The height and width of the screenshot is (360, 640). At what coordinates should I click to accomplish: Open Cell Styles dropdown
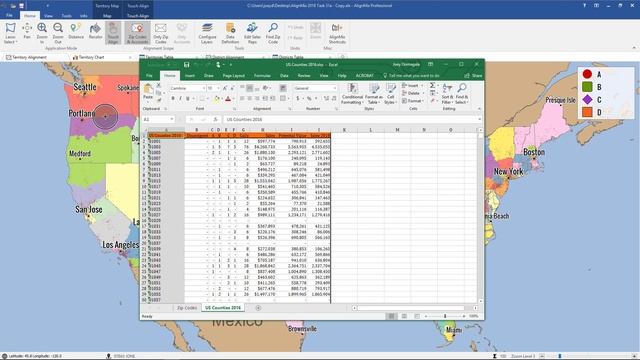390,94
